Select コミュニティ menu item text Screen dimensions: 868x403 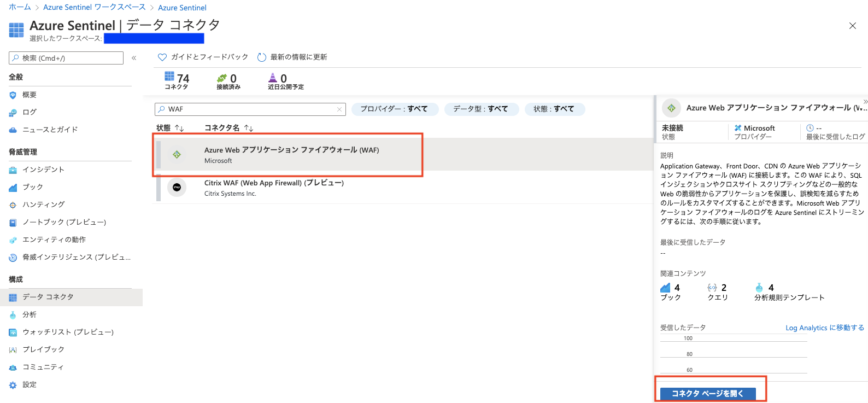[43, 367]
